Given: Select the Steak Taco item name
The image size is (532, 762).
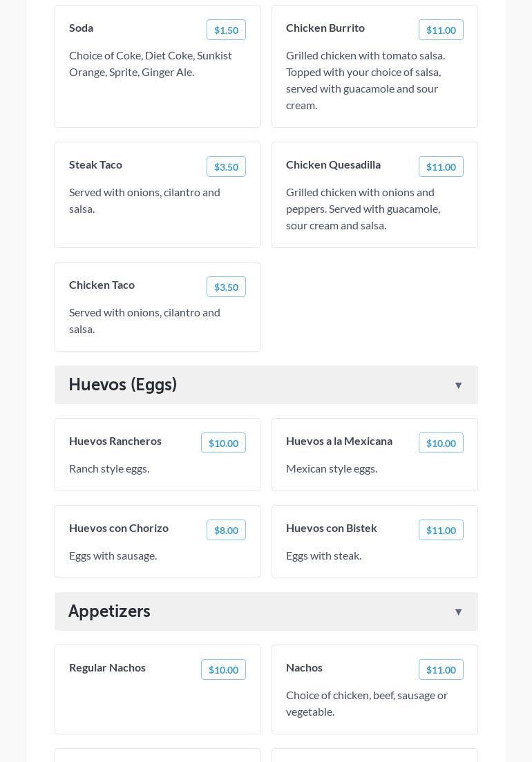Looking at the screenshot, I should coord(95,164).
